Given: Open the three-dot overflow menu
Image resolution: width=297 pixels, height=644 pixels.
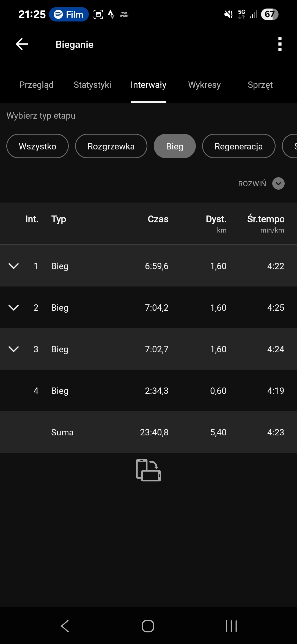Looking at the screenshot, I should pyautogui.click(x=280, y=44).
